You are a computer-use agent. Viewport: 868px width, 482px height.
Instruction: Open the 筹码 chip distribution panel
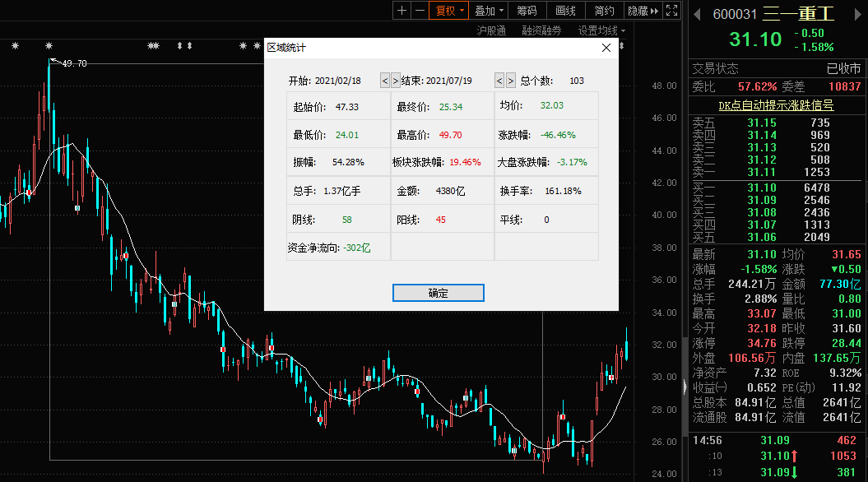tap(527, 10)
